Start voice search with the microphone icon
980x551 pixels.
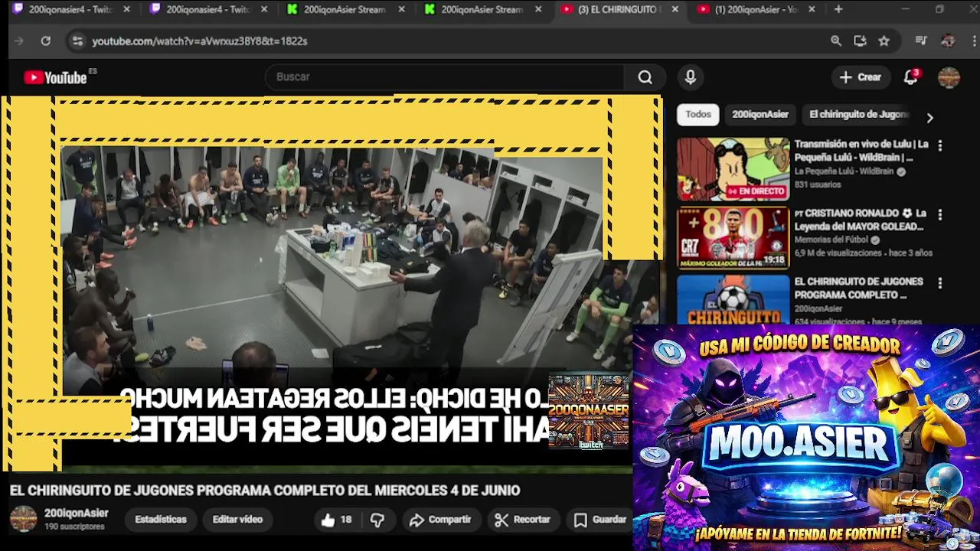click(x=690, y=77)
